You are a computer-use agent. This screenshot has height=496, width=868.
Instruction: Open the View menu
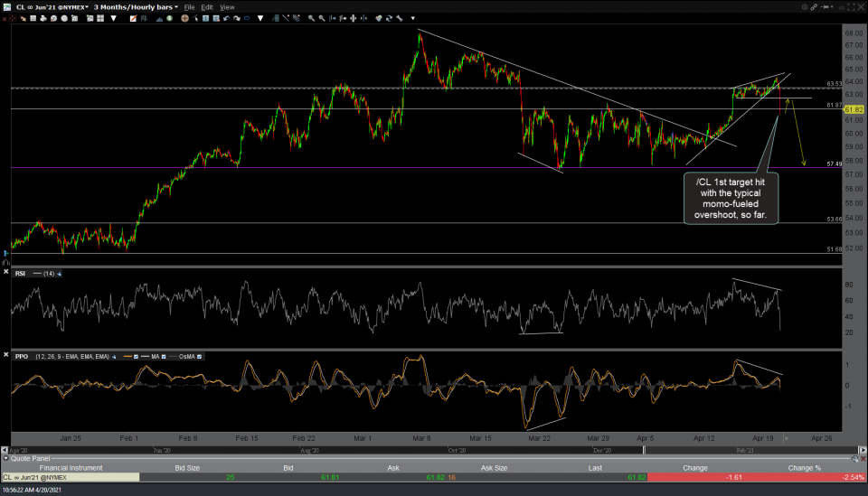point(227,6)
